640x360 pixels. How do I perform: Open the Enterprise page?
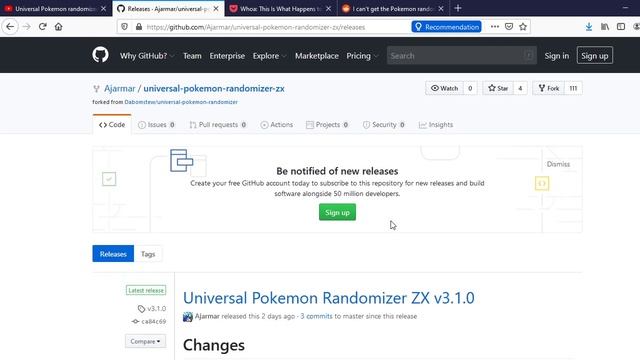[227, 56]
